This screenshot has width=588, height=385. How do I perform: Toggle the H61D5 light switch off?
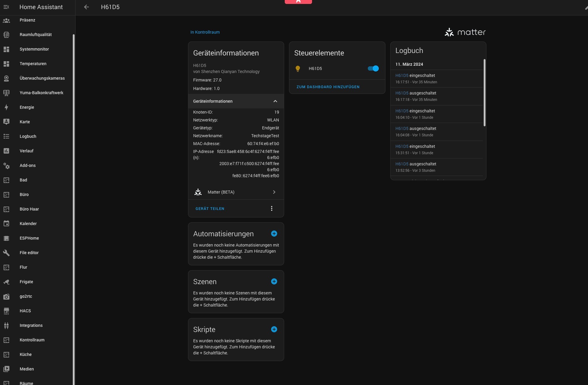tap(373, 68)
